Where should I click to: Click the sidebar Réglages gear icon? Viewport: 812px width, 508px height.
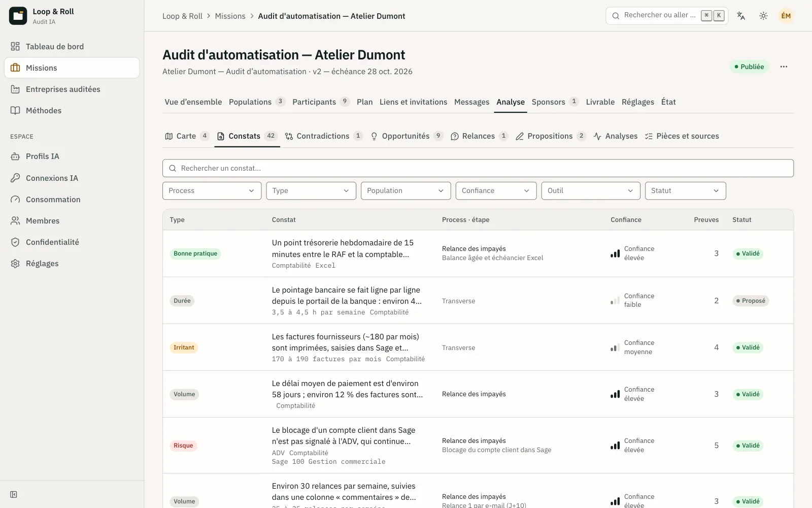(15, 263)
